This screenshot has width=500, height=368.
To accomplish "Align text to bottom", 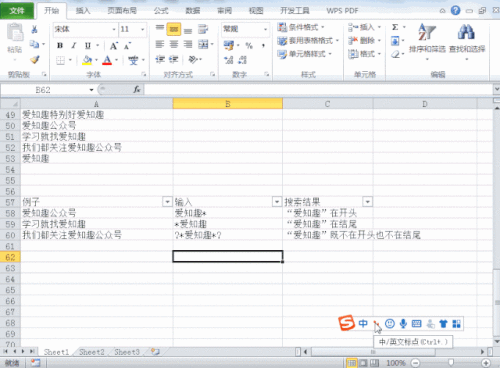I will (188, 30).
